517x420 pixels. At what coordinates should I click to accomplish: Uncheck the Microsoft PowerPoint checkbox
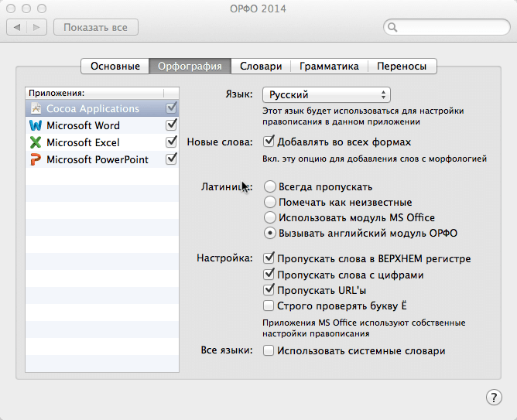point(171,159)
